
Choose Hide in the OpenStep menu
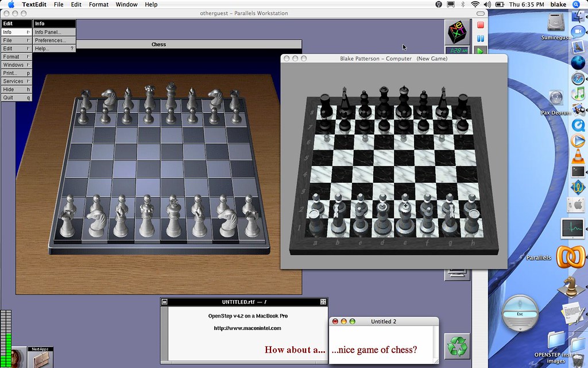click(16, 89)
